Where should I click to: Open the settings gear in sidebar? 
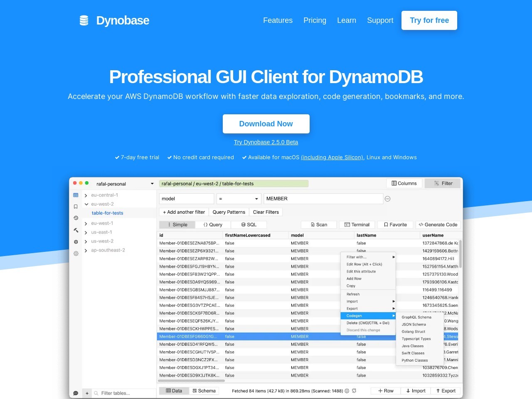[76, 253]
